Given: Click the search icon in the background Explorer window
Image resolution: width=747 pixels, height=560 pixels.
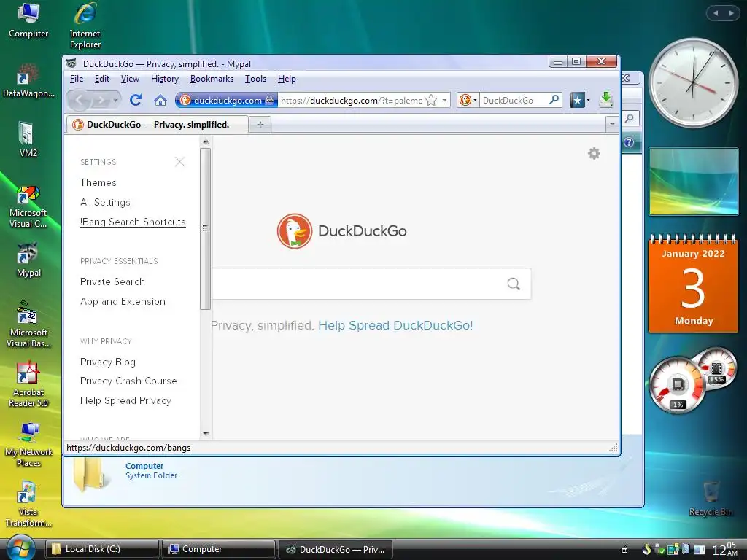Looking at the screenshot, I should (630, 118).
